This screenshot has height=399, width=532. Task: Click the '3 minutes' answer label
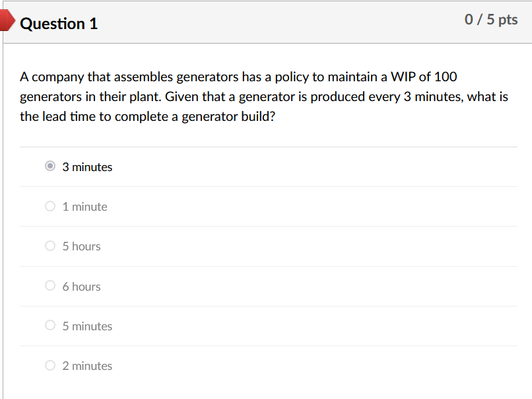[86, 166]
